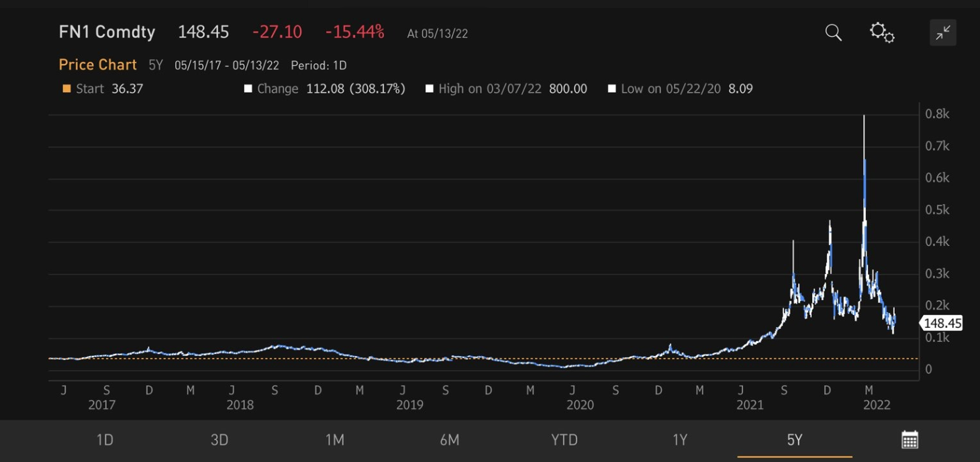This screenshot has height=462, width=980.
Task: Click the 0.8k y-axis label
Action: click(x=937, y=113)
